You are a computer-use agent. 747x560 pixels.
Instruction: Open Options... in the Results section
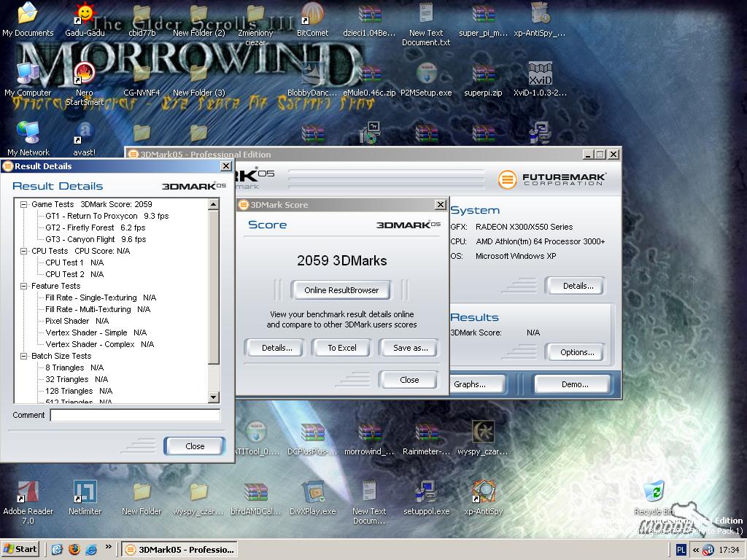[577, 352]
